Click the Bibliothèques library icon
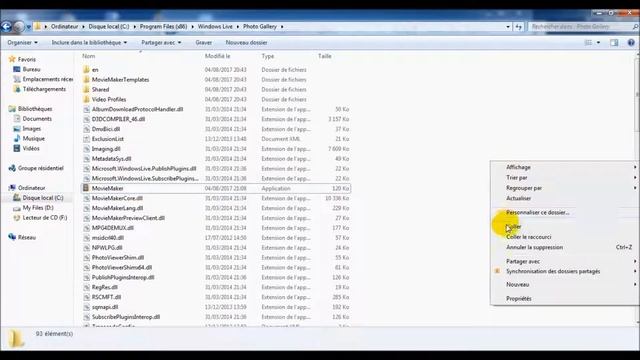This screenshot has width=640, height=360. point(12,109)
